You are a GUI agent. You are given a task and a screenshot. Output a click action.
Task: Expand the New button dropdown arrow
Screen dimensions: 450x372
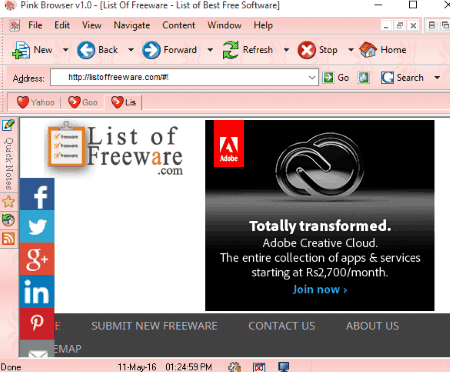click(66, 50)
